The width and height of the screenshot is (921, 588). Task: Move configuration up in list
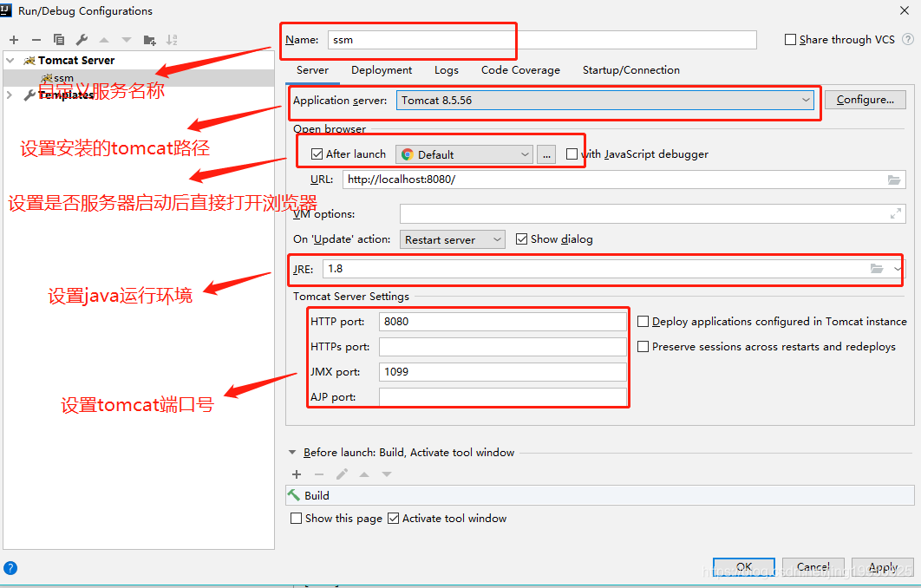[104, 40]
